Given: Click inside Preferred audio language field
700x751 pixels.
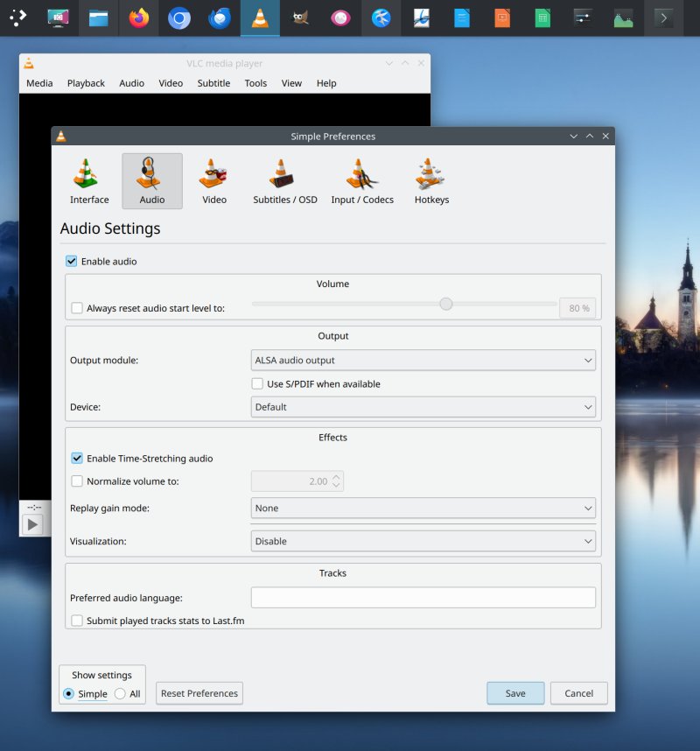Looking at the screenshot, I should pyautogui.click(x=423, y=598).
